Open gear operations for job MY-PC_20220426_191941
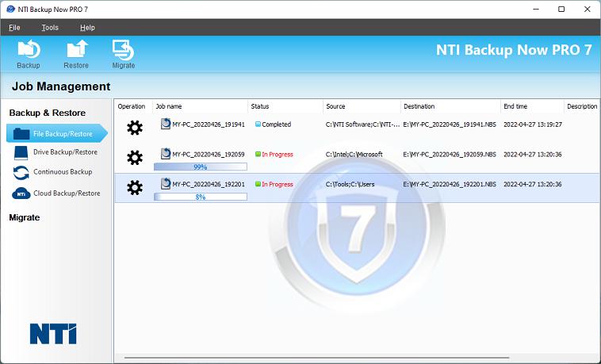Image resolution: width=601 pixels, height=364 pixels. click(135, 128)
